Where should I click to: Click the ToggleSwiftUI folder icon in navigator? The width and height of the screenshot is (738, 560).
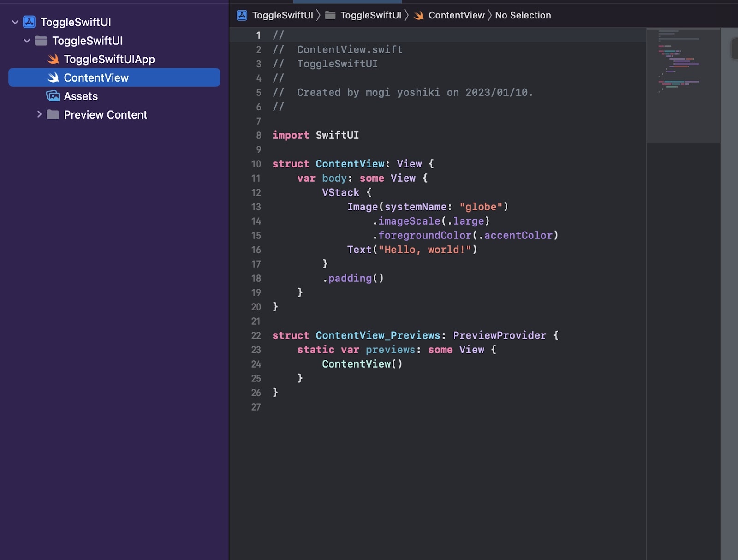tap(41, 41)
